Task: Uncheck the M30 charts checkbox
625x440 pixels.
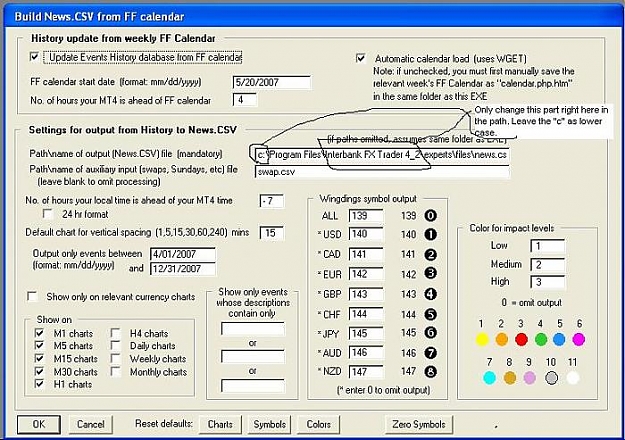Action: tap(39, 371)
